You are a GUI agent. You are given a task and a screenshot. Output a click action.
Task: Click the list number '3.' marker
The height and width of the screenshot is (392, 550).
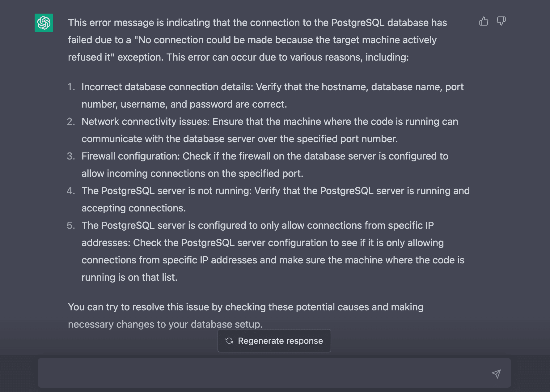pos(71,156)
